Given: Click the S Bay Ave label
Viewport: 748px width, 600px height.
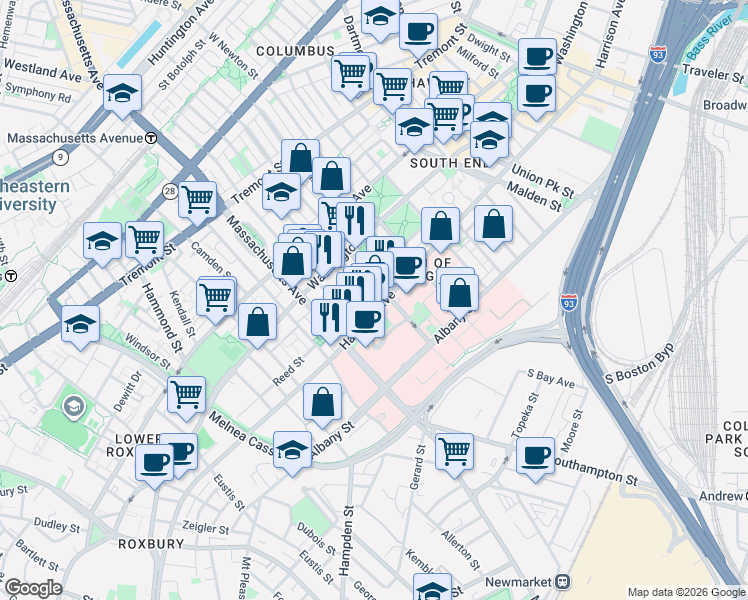Looking at the screenshot, I should [x=551, y=379].
